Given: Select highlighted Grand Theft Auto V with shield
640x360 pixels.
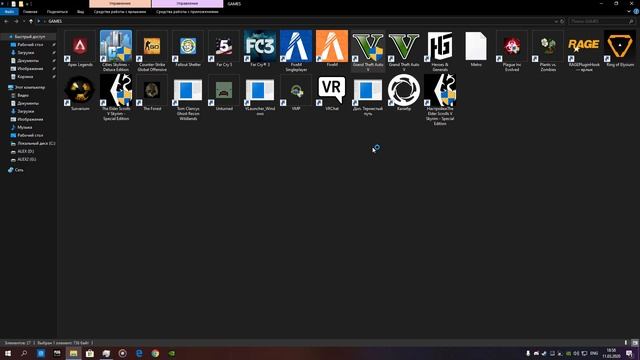Looking at the screenshot, I should click(x=368, y=51).
